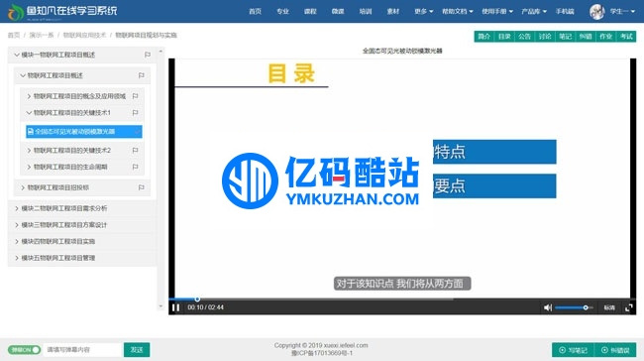Click flag icon for 物联网工程项目的概念及应用领域
Image resolution: width=644 pixels, height=361 pixels.
pyautogui.click(x=135, y=96)
